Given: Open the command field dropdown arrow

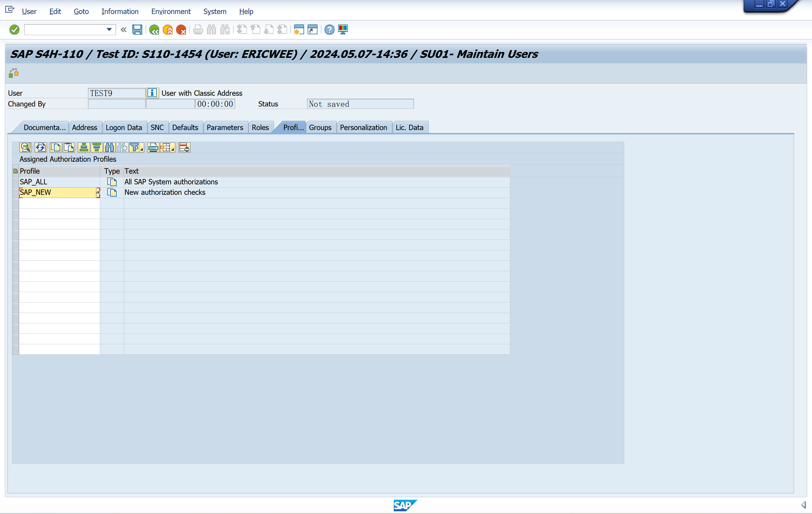Looking at the screenshot, I should [109, 30].
